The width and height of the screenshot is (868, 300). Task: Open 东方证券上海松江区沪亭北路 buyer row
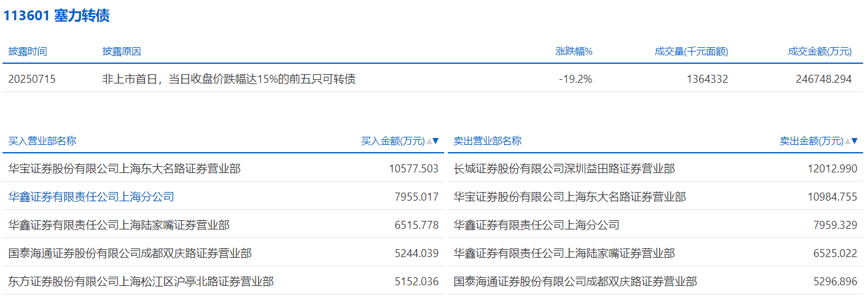[x=141, y=282]
